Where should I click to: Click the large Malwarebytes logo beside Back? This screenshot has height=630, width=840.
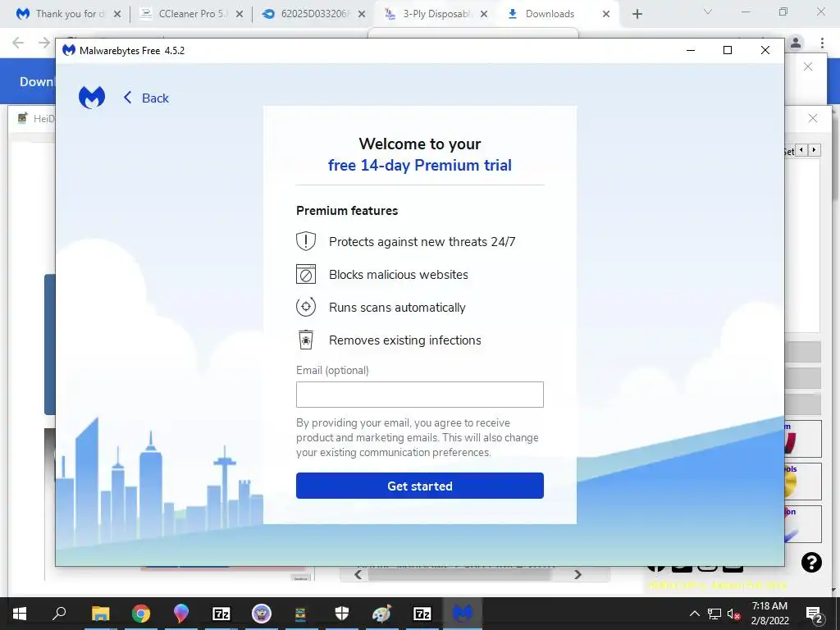(x=92, y=98)
